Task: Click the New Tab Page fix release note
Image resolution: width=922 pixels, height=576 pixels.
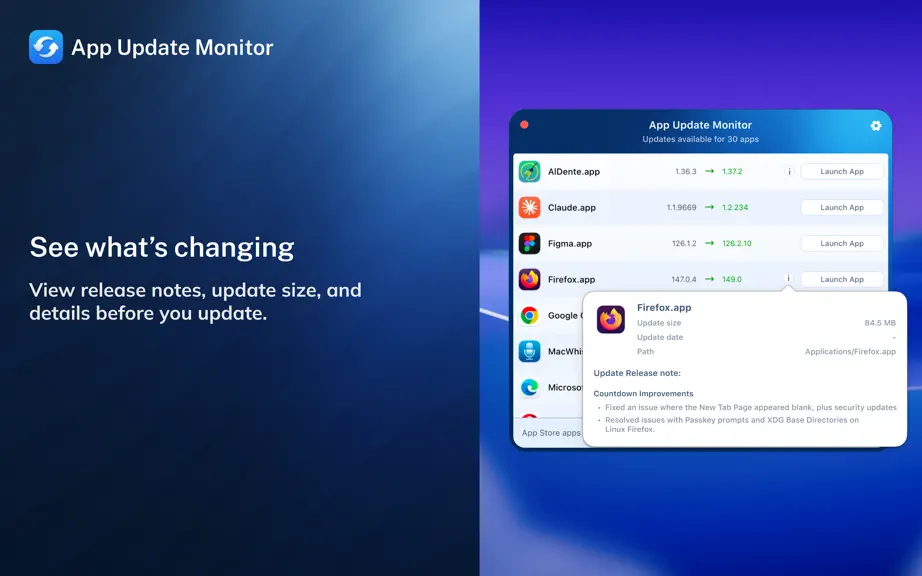Action: pyautogui.click(x=751, y=407)
